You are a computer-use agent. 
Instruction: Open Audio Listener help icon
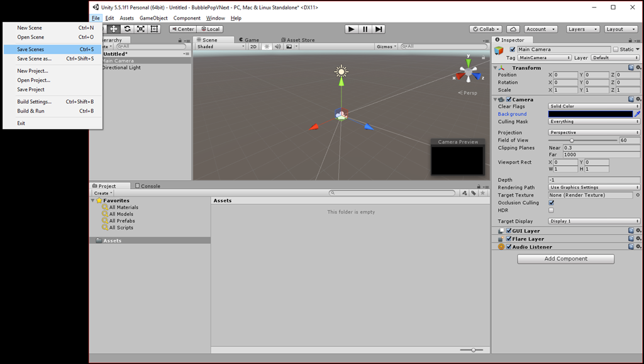(x=631, y=246)
